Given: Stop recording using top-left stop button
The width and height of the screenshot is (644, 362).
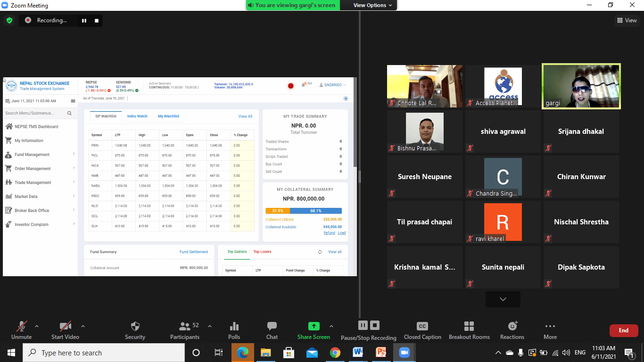Looking at the screenshot, I should pos(97,20).
